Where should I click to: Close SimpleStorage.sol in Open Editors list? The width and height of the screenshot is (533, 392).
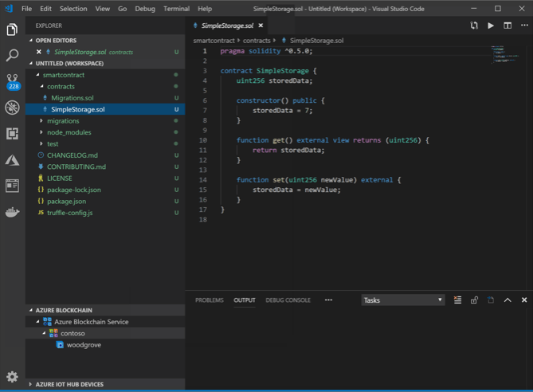(x=39, y=52)
